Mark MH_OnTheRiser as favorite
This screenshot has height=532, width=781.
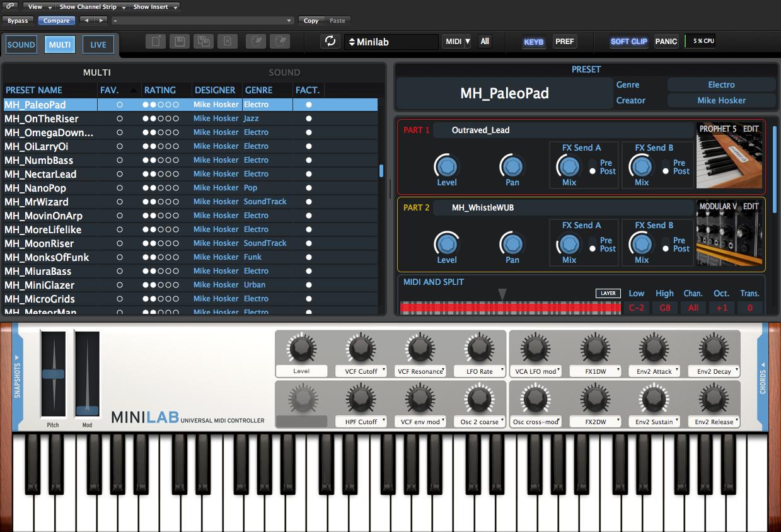120,119
